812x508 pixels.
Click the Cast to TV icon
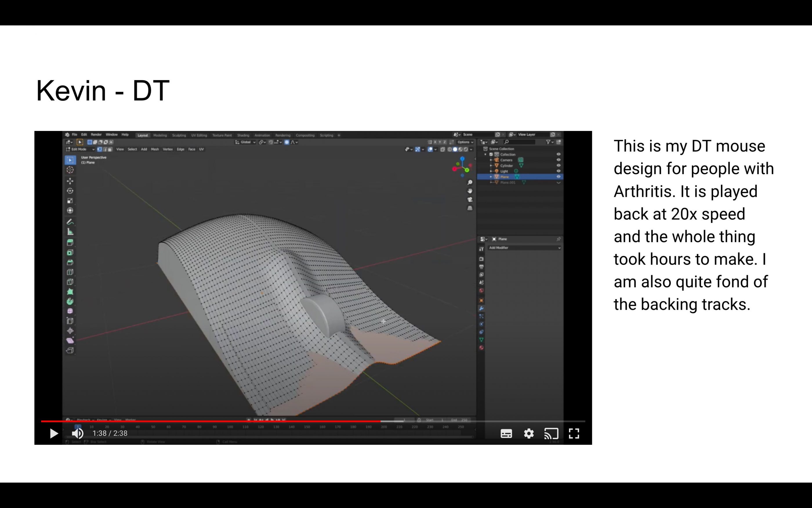click(x=551, y=433)
